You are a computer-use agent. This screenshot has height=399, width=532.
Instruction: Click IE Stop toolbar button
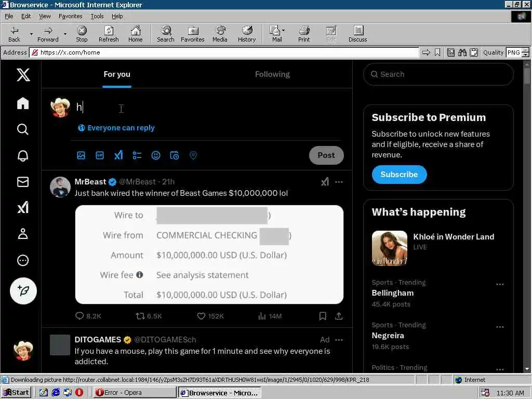point(82,34)
